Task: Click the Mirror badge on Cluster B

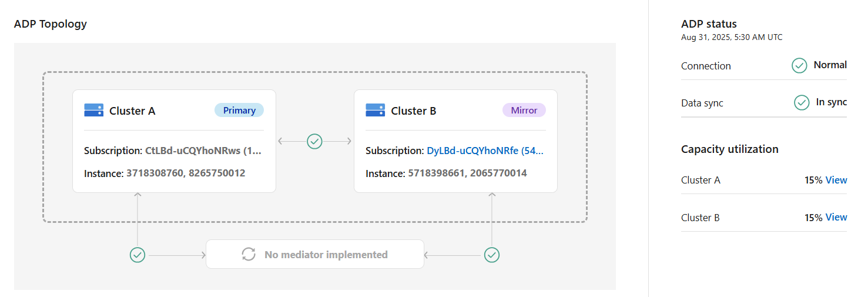Action: 524,110
